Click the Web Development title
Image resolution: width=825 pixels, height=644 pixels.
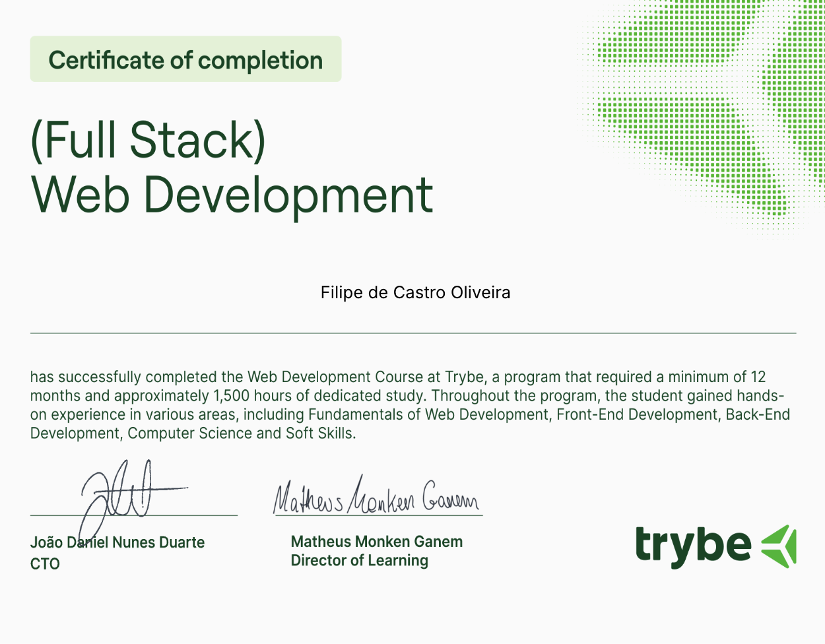232,195
